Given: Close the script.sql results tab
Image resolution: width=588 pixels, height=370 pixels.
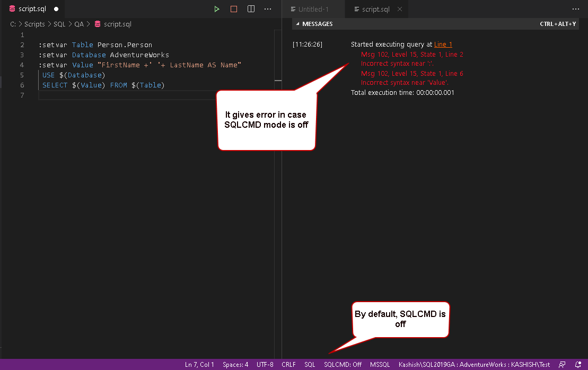Looking at the screenshot, I should [x=400, y=9].
